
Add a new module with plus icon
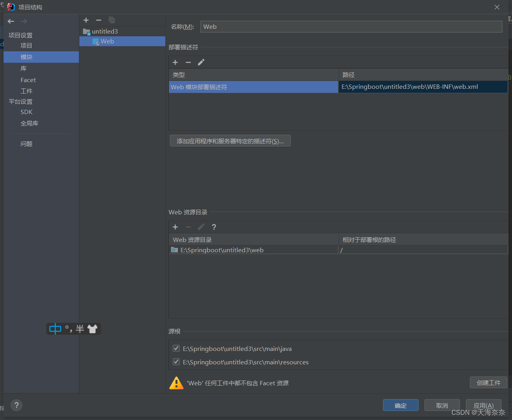86,20
